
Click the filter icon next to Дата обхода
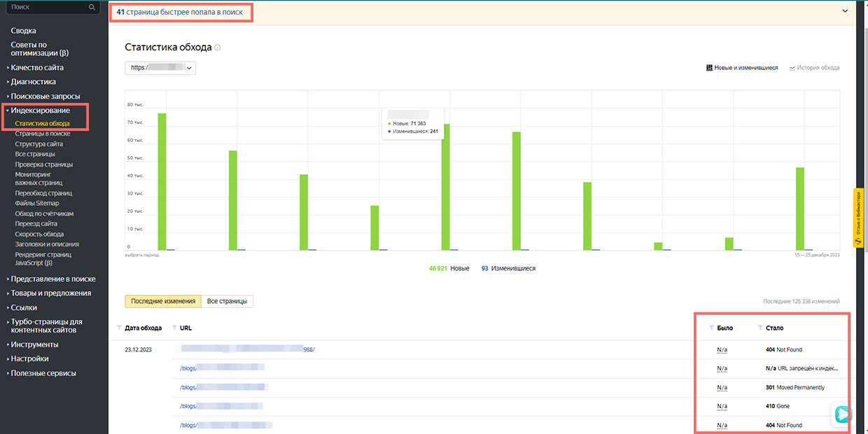pyautogui.click(x=120, y=328)
